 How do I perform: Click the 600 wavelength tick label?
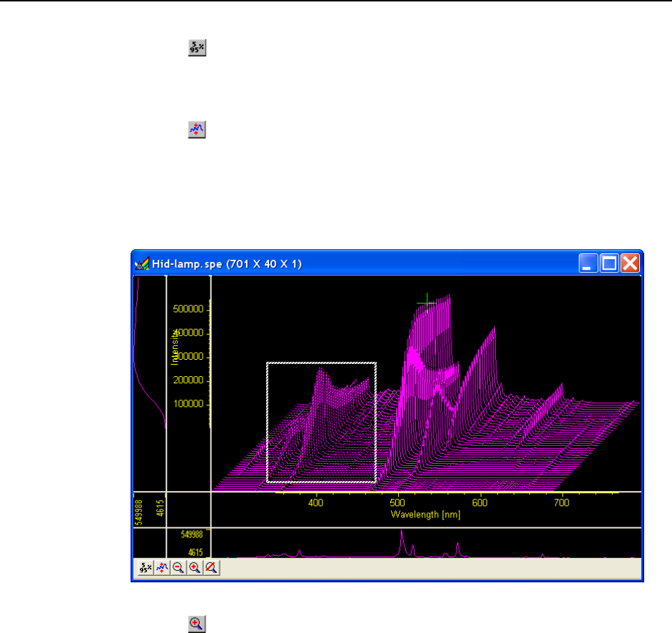pyautogui.click(x=479, y=502)
